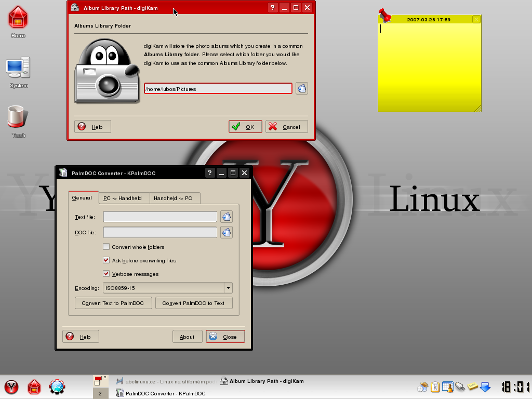Screen dimensions: 532x399
Task: Switch to Album Library Path taskbar entry
Action: pyautogui.click(x=262, y=381)
